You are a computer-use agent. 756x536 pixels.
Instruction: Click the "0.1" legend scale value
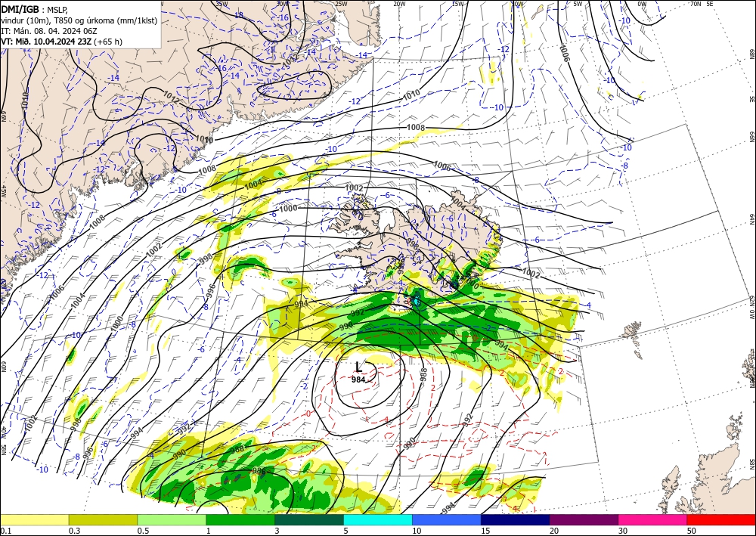coord(6,530)
